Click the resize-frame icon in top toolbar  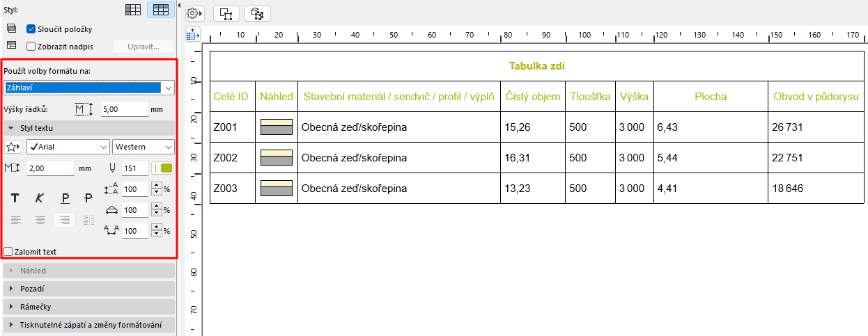click(x=226, y=13)
